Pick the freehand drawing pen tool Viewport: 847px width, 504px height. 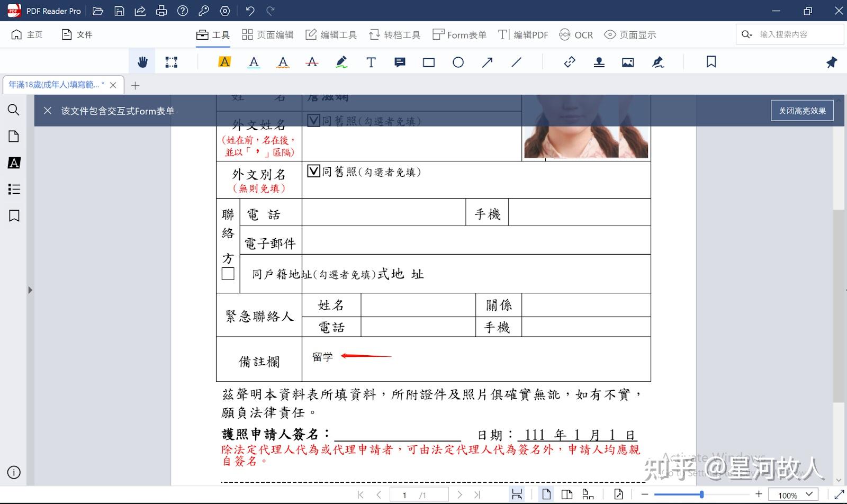[x=341, y=61]
